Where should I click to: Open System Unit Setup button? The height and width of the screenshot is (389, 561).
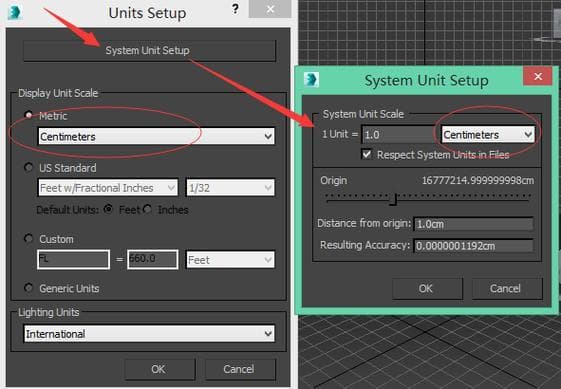point(150,50)
